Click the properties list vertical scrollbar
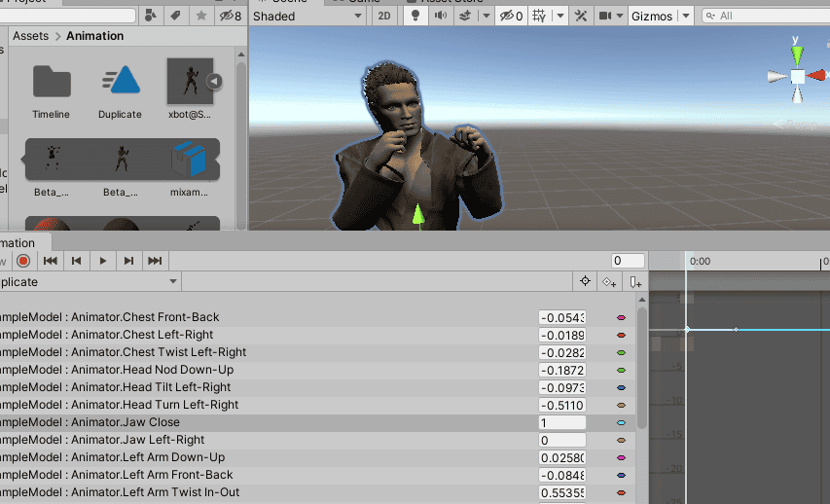The height and width of the screenshot is (504, 830). [x=642, y=368]
